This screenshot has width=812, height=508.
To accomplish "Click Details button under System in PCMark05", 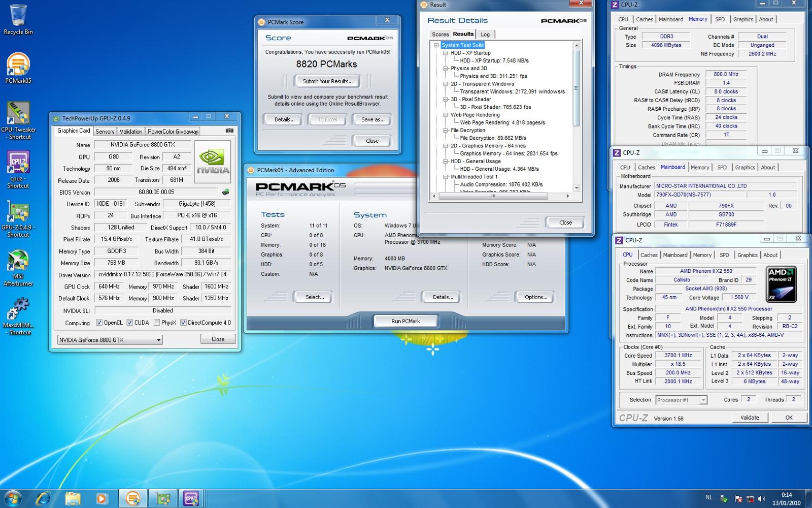I will coord(443,297).
